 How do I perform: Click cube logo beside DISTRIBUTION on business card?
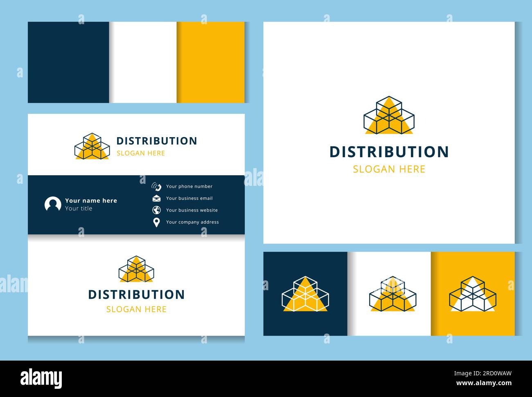tap(92, 146)
